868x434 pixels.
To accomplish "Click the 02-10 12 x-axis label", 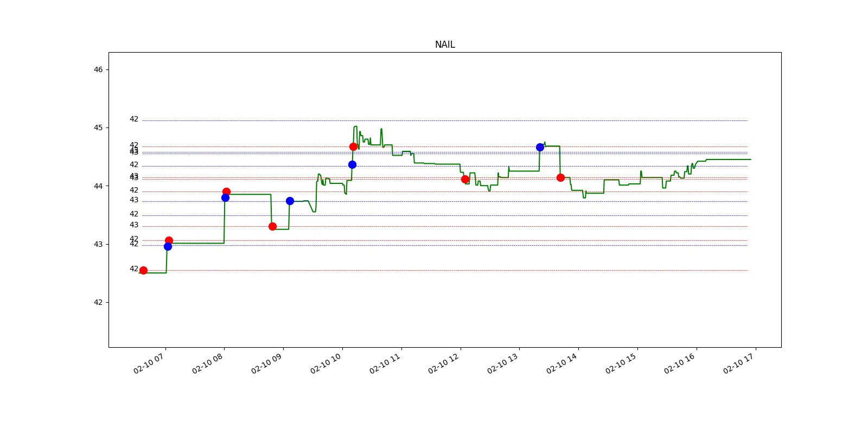I will pyautogui.click(x=444, y=363).
